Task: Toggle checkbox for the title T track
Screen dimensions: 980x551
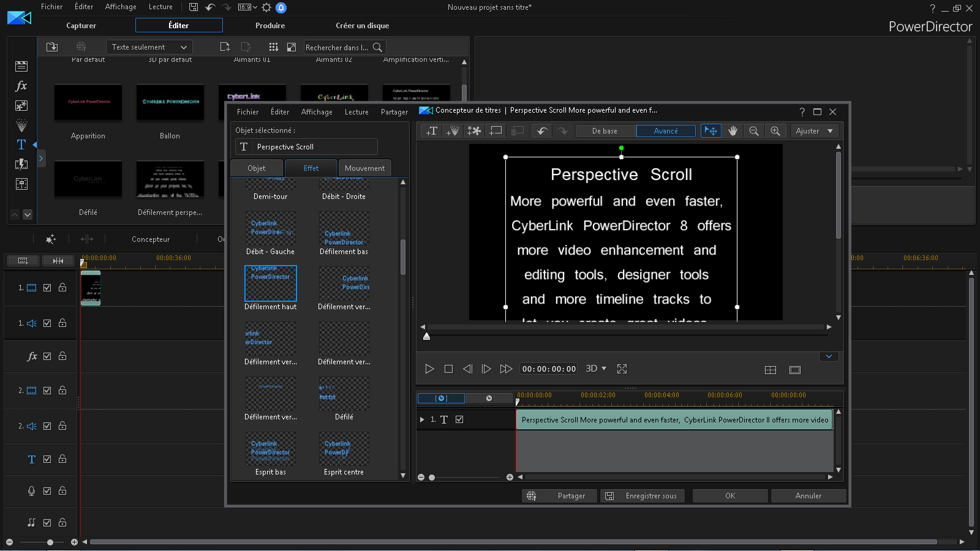Action: 47,459
